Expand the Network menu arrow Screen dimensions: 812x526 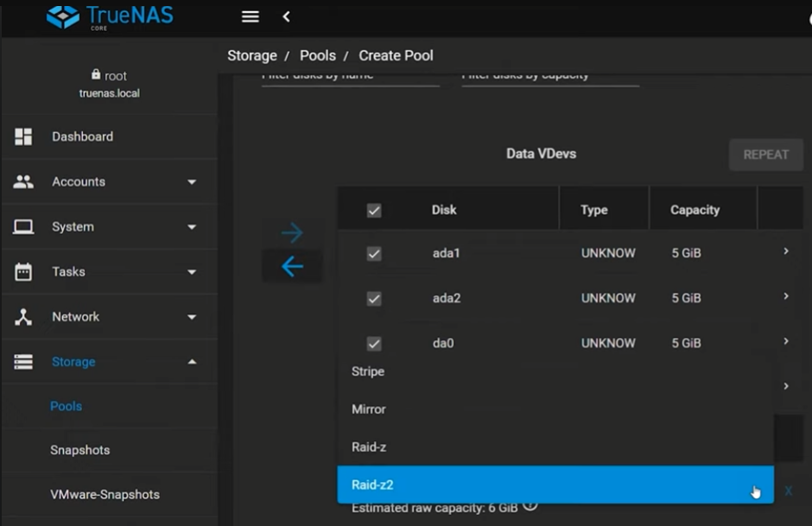[192, 317]
